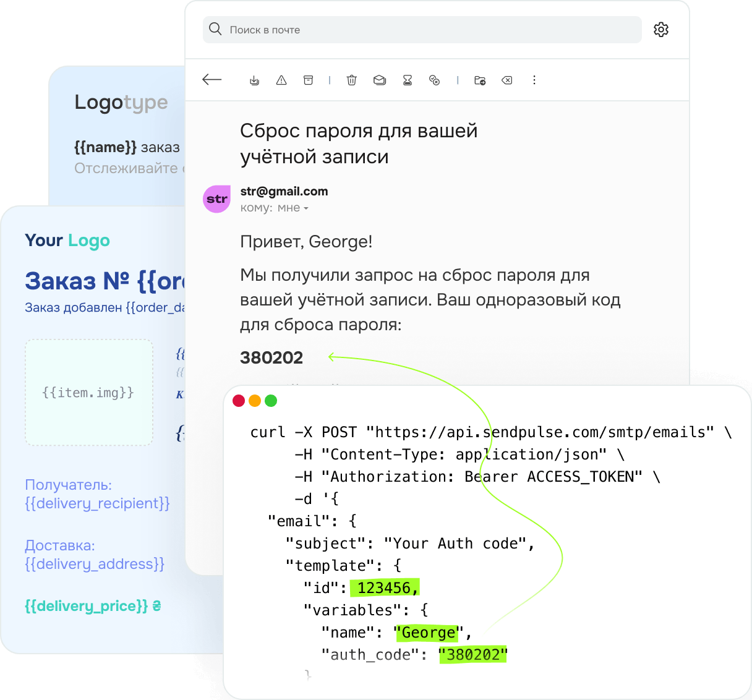The width and height of the screenshot is (752, 700).
Task: Expand the кому: мне recipient dropdown
Action: (x=305, y=208)
